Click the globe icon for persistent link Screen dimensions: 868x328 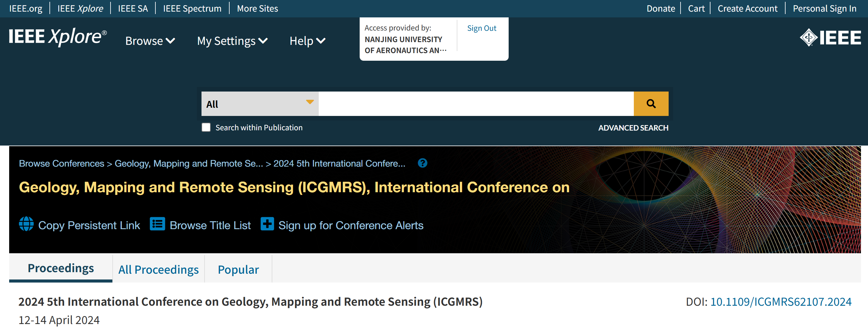tap(26, 224)
